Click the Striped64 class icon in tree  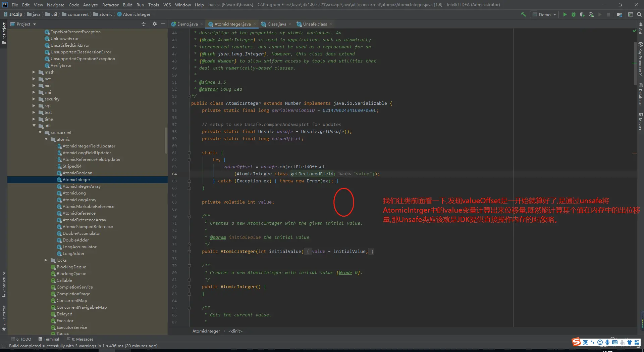(x=59, y=166)
